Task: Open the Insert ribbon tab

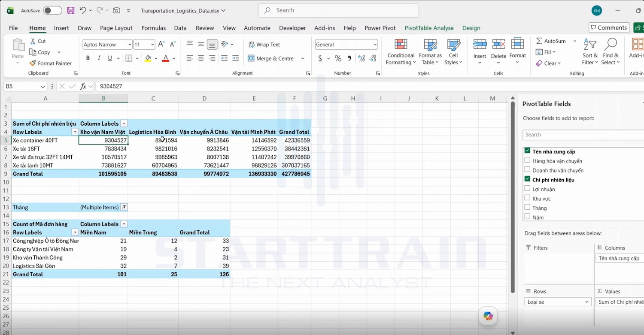Action: tap(61, 28)
